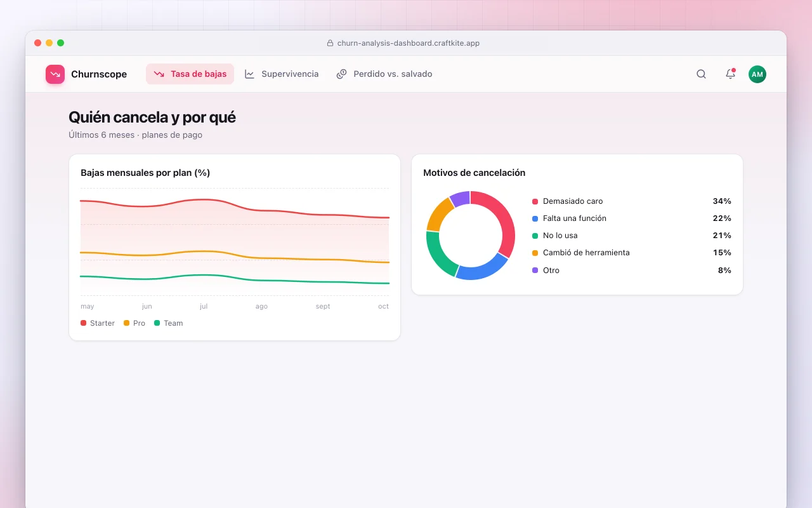
Task: Click the churn-analysis-dashboard URL field
Action: pyautogui.click(x=406, y=43)
